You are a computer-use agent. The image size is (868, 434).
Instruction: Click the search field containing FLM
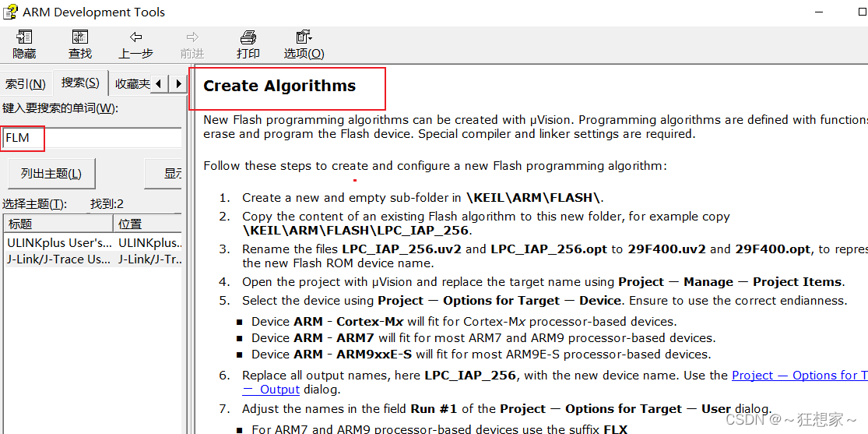click(91, 138)
